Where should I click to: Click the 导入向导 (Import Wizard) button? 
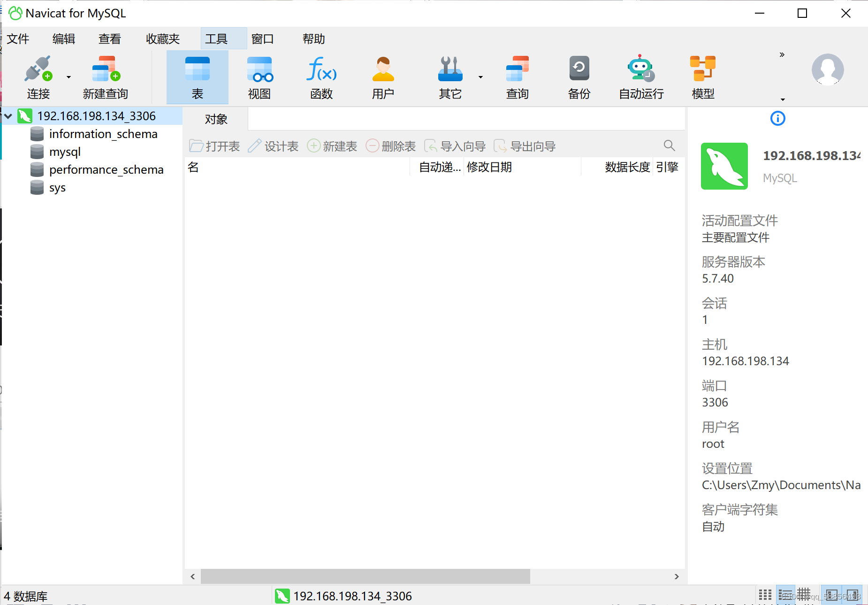[455, 146]
